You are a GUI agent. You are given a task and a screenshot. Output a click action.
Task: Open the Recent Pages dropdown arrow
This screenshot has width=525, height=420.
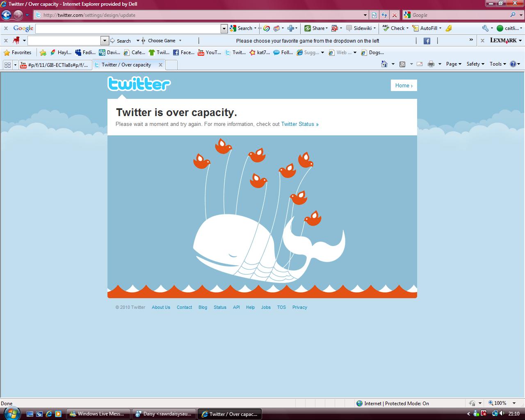(27, 15)
